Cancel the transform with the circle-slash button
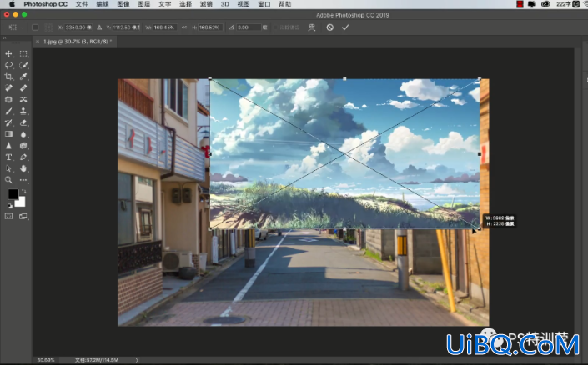 (330, 27)
